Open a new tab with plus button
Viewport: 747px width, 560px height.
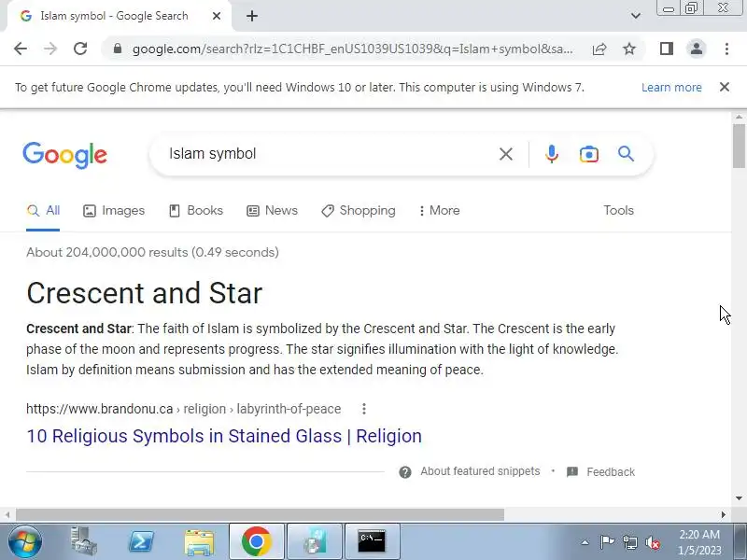pos(252,16)
